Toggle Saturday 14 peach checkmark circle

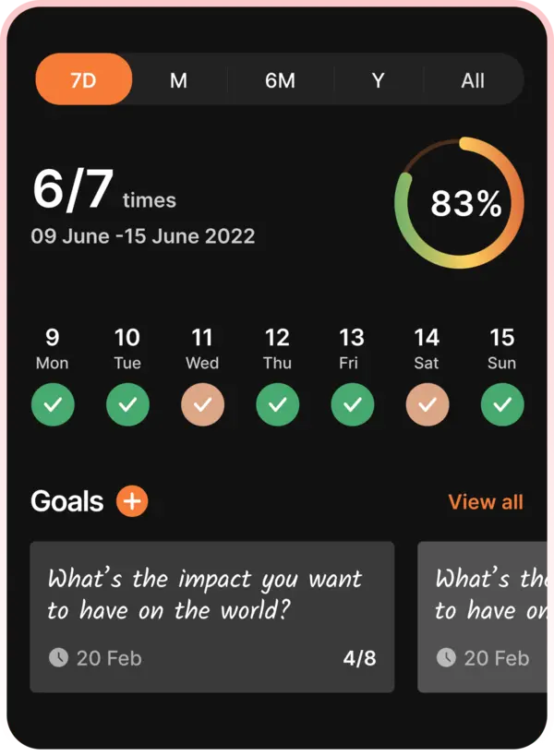tap(427, 404)
